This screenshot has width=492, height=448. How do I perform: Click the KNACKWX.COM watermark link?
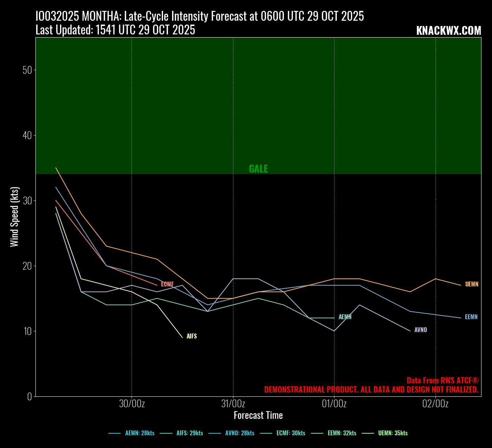[x=448, y=31]
